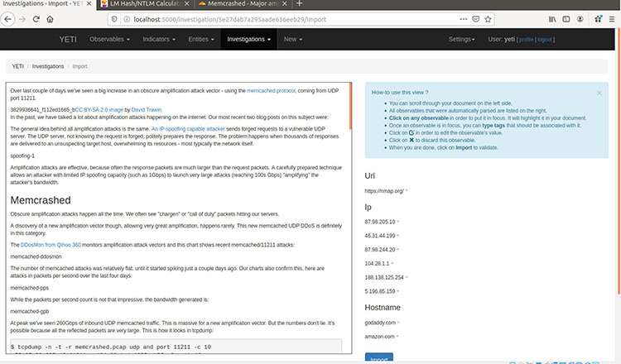Open CC BY-SA 2.0 image link
621x364 pixels.
click(99, 109)
